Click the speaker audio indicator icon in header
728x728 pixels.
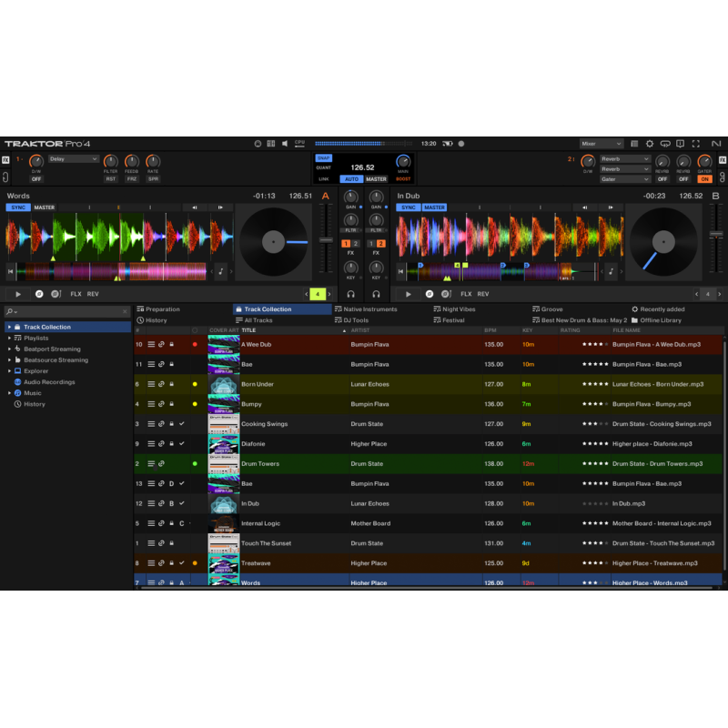(285, 144)
